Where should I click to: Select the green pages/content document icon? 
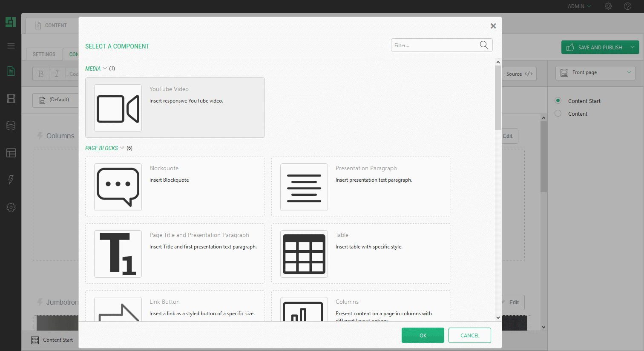click(x=11, y=71)
